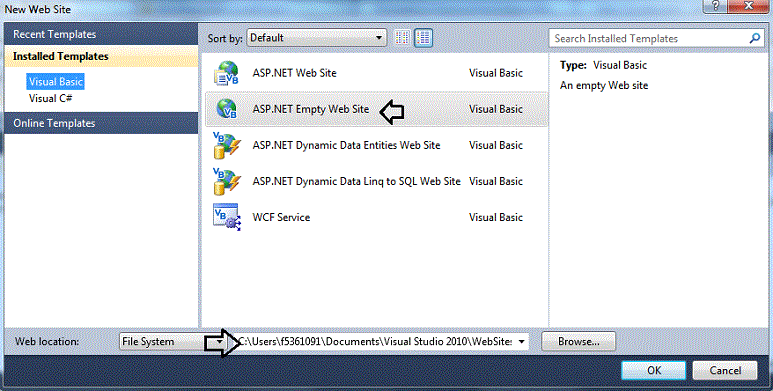Click the Dynamic Data Linq to SQL icon
This screenshot has width=773, height=391.
click(x=226, y=181)
